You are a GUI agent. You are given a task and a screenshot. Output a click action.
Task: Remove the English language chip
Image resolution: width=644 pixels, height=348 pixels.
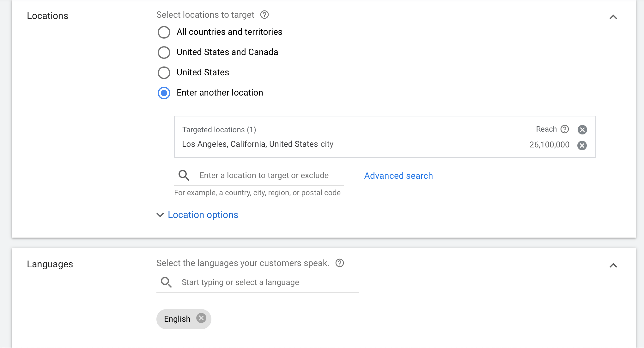point(201,319)
